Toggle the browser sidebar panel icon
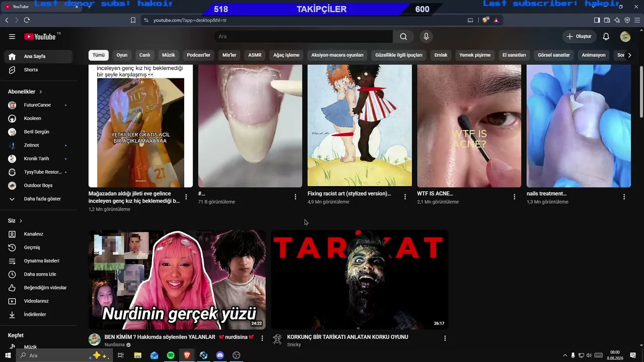Image resolution: width=644 pixels, height=362 pixels. [597, 20]
